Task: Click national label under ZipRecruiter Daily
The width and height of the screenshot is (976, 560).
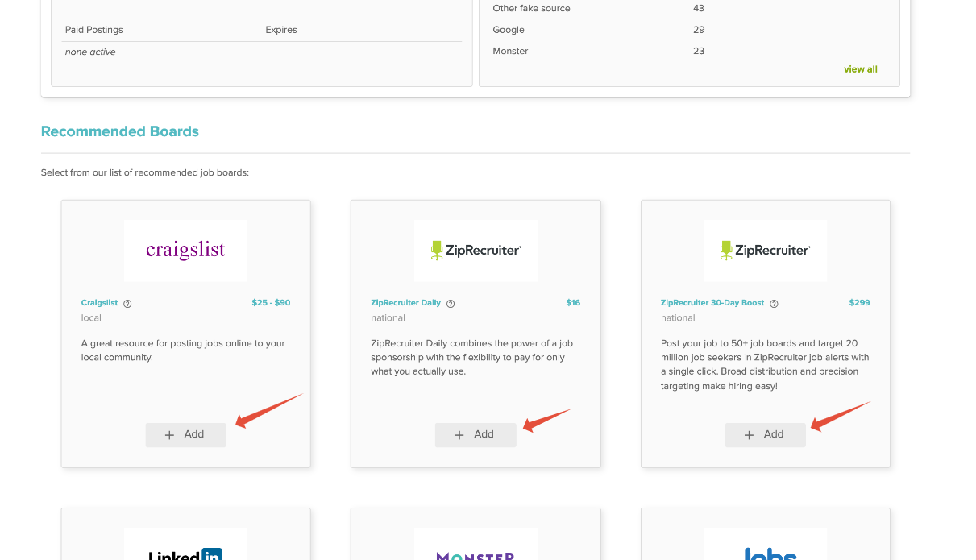Action: [x=388, y=318]
